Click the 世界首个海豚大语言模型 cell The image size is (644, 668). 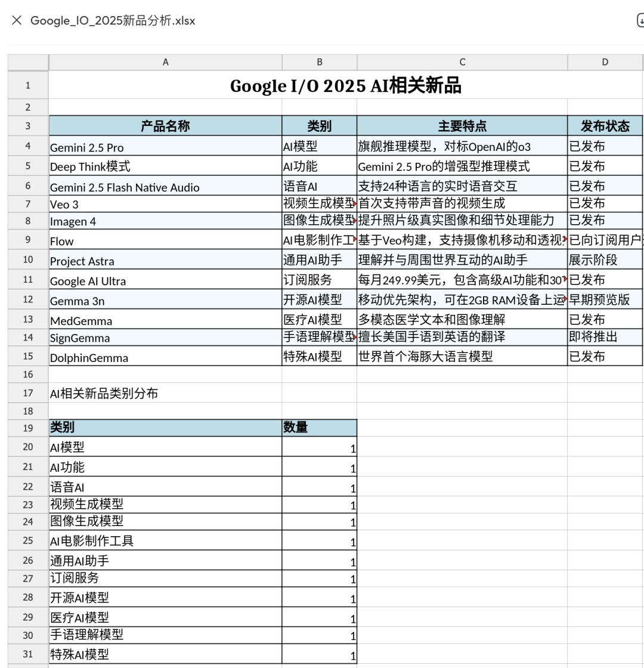click(x=462, y=355)
